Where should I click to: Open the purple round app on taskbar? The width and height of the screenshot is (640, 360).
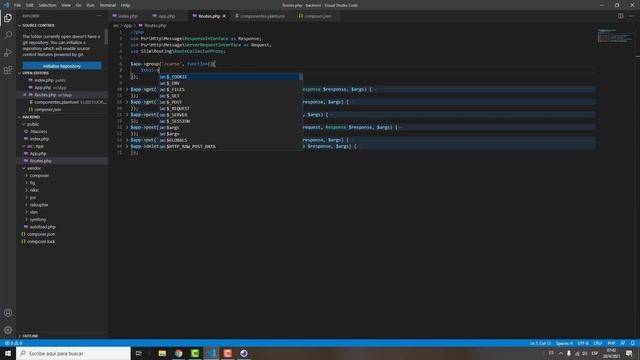[244, 353]
